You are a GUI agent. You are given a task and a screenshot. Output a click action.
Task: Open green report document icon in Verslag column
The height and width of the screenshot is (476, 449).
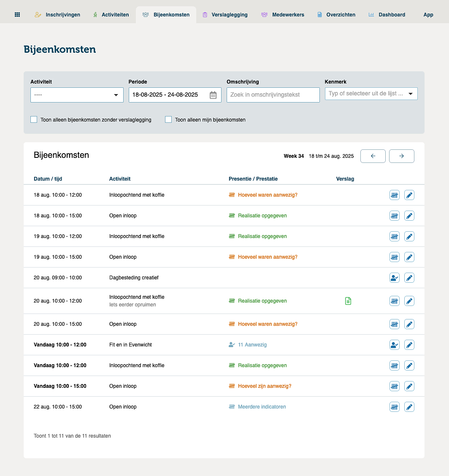(348, 301)
